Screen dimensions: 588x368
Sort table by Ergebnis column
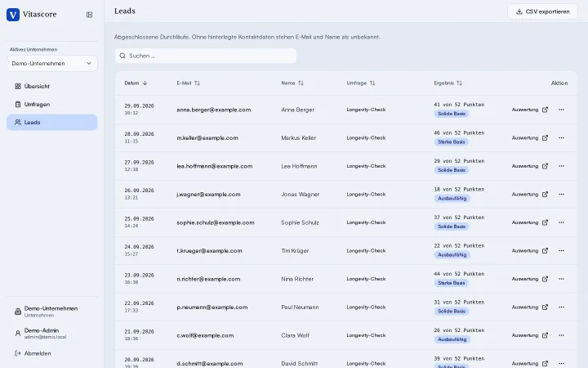coord(448,83)
